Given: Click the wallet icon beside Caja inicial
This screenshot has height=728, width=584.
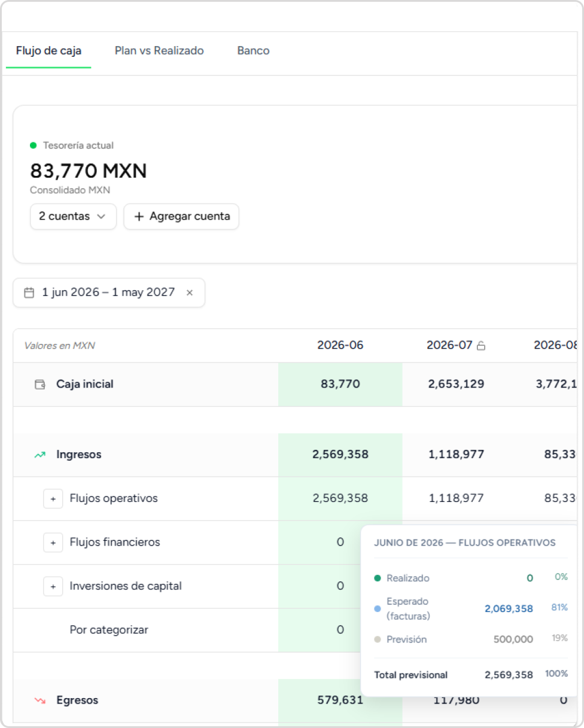Looking at the screenshot, I should [x=40, y=384].
